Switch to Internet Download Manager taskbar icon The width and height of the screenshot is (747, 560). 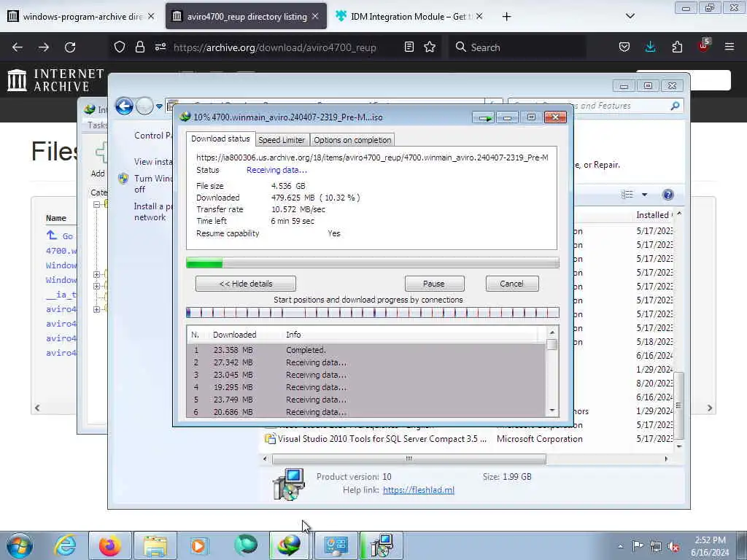289,545
